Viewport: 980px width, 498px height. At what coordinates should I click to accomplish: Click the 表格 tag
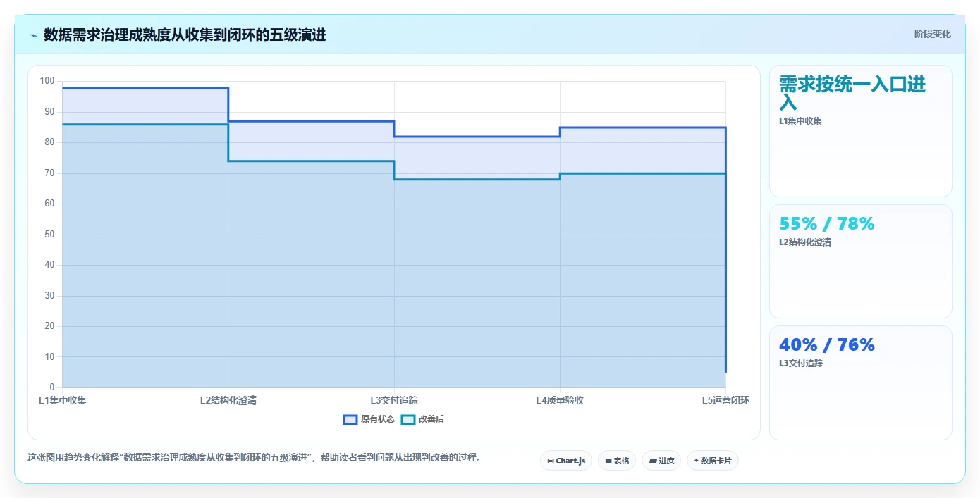click(x=617, y=461)
